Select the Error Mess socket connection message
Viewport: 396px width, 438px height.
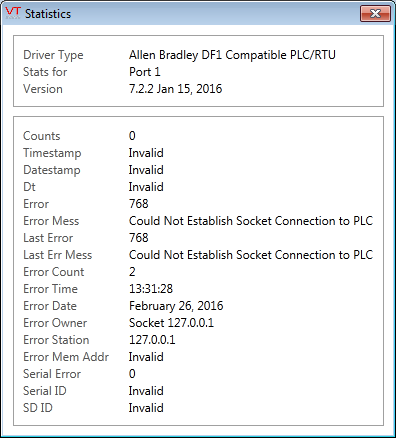coord(251,221)
